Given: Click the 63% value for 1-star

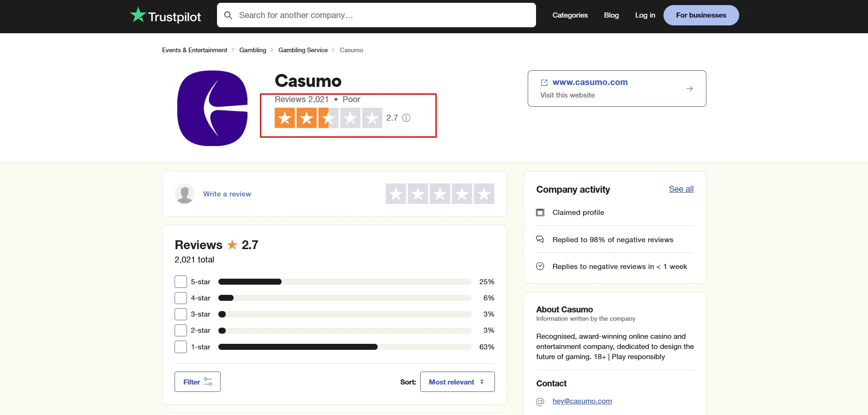Looking at the screenshot, I should (487, 347).
